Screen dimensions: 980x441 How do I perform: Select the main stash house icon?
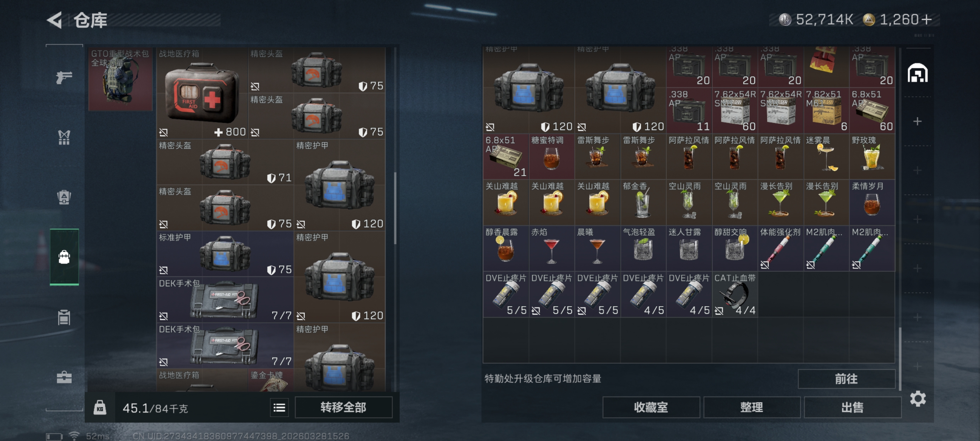click(x=918, y=73)
